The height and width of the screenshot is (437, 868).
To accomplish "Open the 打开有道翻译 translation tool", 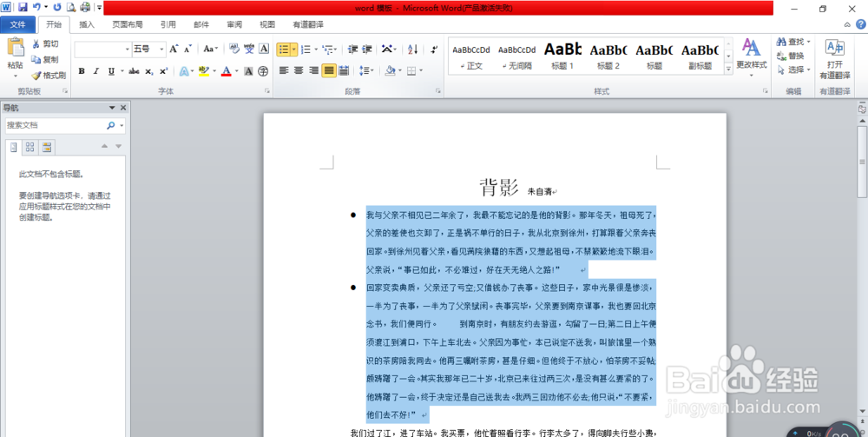I will pos(835,59).
